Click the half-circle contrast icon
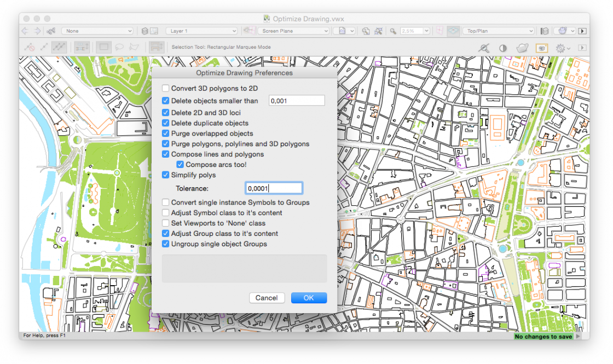The image size is (613, 364). click(502, 48)
